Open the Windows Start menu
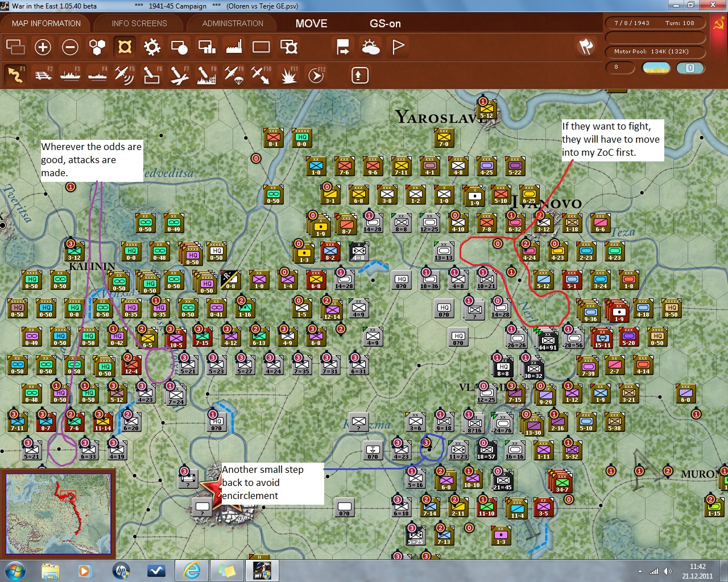Viewport: 728px width, 582px height. (x=15, y=571)
